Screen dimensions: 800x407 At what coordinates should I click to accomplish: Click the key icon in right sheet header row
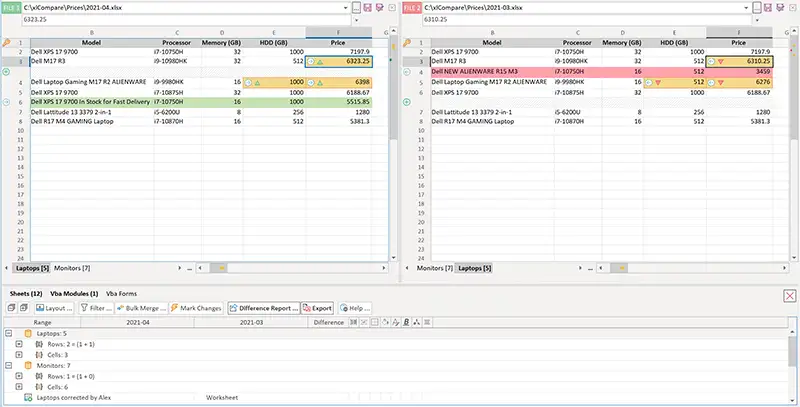point(407,43)
